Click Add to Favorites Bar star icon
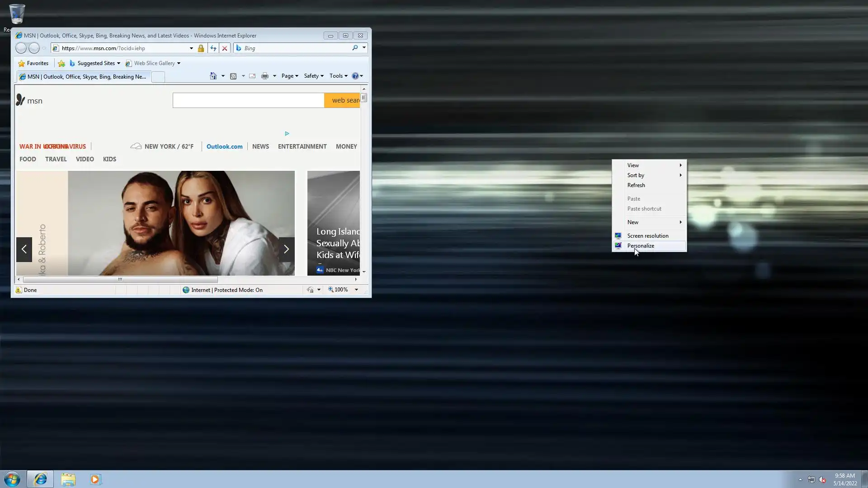This screenshot has width=868, height=488. 61,63
